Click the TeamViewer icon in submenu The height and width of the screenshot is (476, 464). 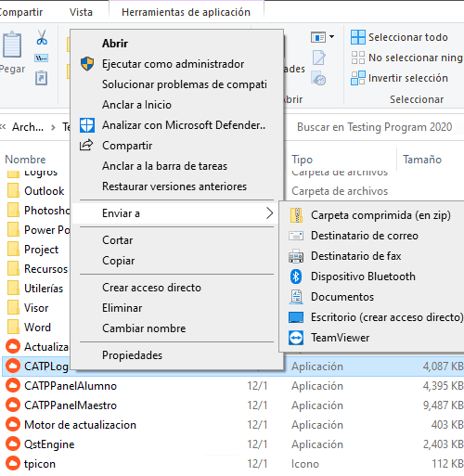click(296, 338)
